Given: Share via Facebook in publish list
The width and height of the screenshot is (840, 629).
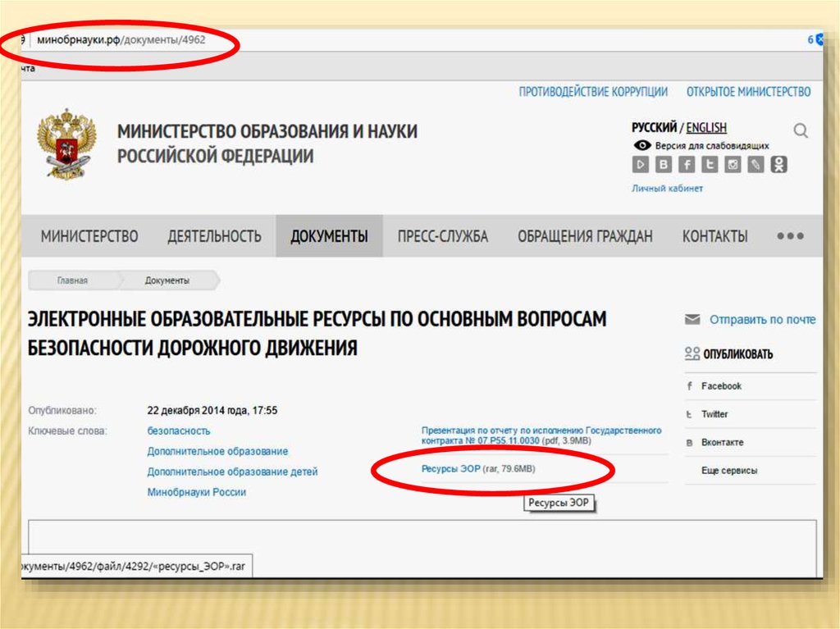Looking at the screenshot, I should [721, 385].
